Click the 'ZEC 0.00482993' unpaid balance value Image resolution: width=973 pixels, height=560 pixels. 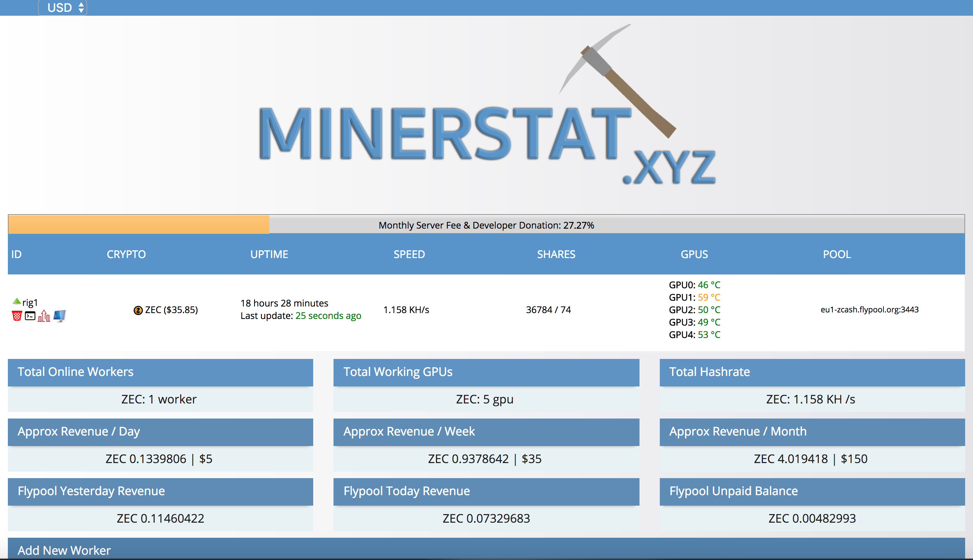(812, 518)
